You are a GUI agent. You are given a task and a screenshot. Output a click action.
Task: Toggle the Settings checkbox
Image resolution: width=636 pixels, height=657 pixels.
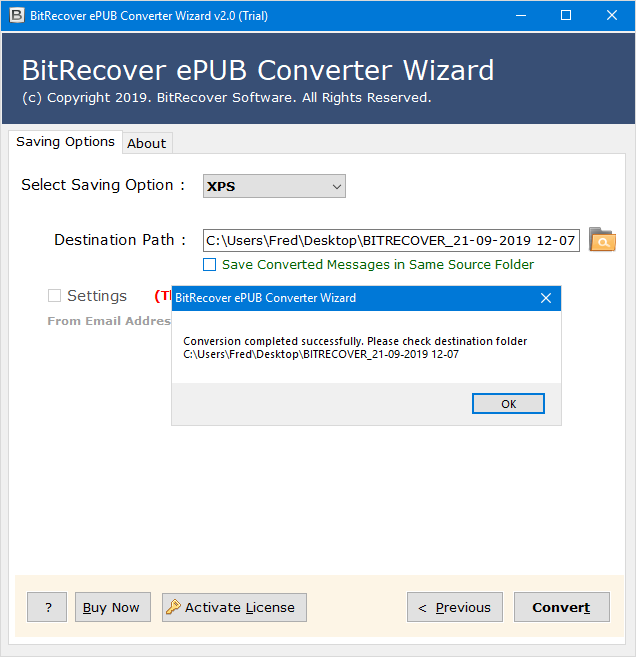click(54, 296)
